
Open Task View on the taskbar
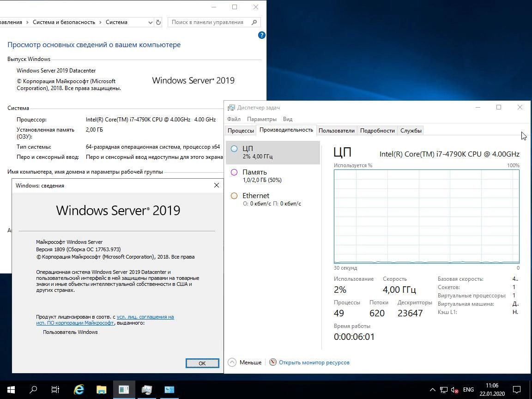coord(55,389)
